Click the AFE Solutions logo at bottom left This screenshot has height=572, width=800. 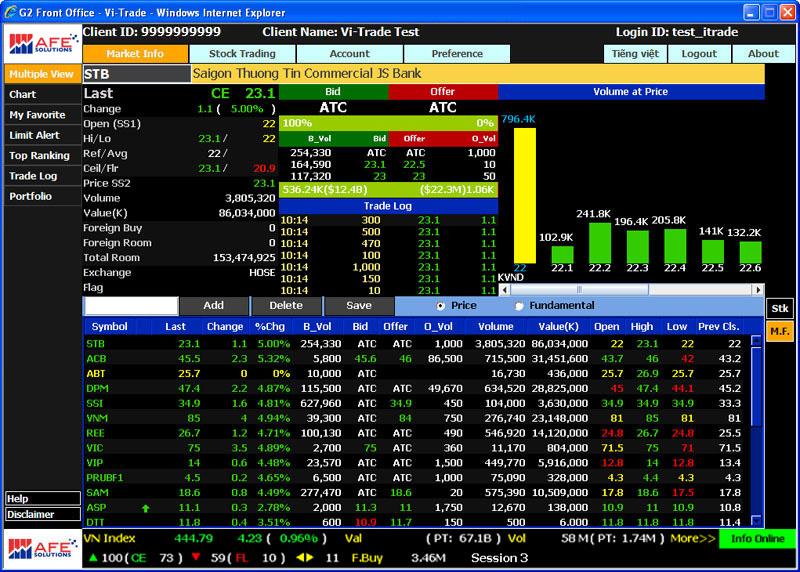42,549
